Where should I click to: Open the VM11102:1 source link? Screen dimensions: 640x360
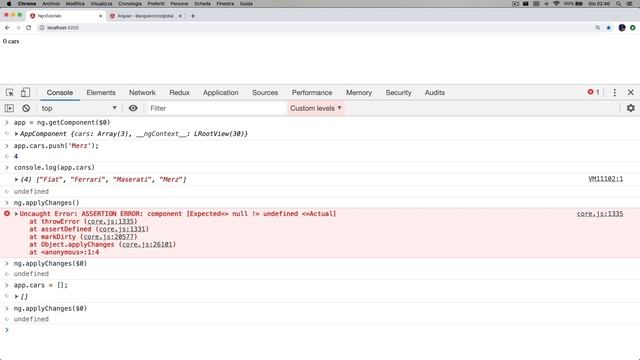coord(606,179)
